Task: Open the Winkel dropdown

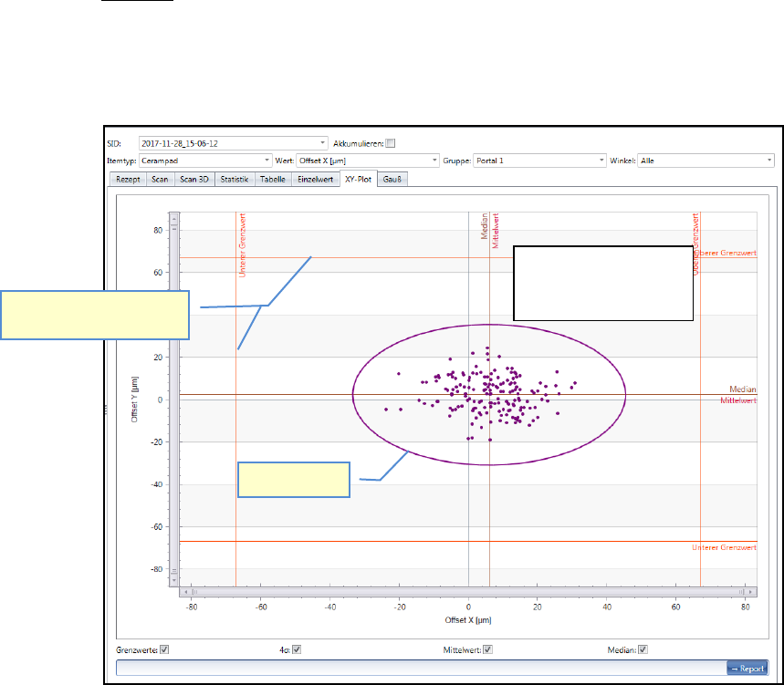Action: [x=768, y=161]
